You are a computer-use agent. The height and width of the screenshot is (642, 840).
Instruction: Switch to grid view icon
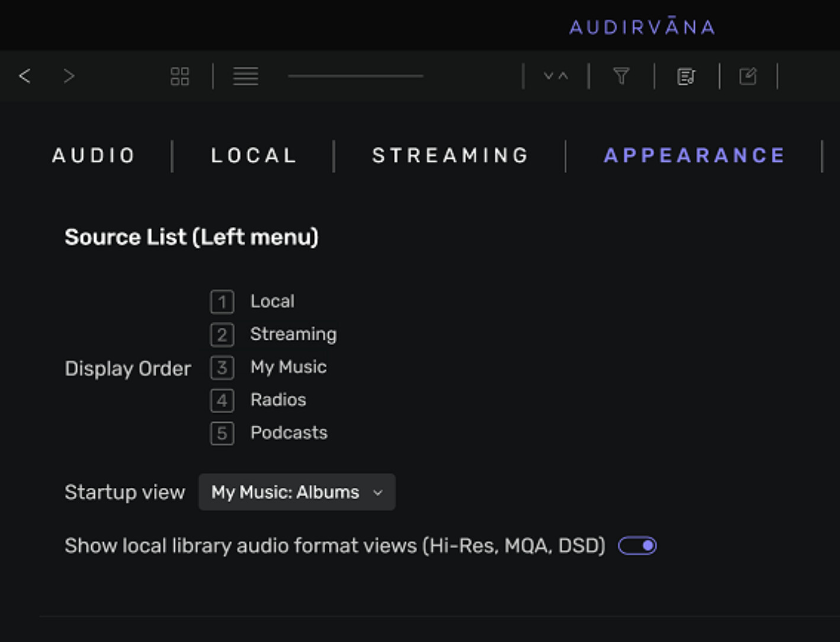(x=179, y=76)
